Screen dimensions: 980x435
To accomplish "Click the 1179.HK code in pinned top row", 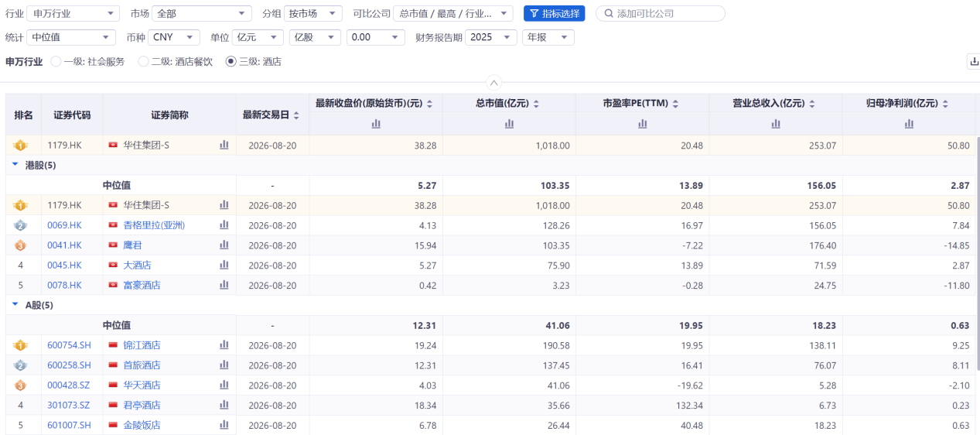I will [64, 145].
